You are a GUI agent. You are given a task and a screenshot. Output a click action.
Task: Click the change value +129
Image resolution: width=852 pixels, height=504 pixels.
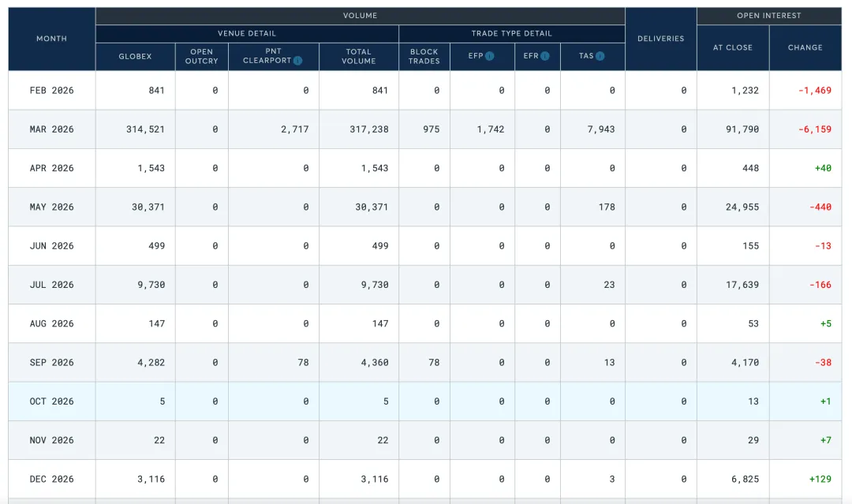pyautogui.click(x=820, y=479)
